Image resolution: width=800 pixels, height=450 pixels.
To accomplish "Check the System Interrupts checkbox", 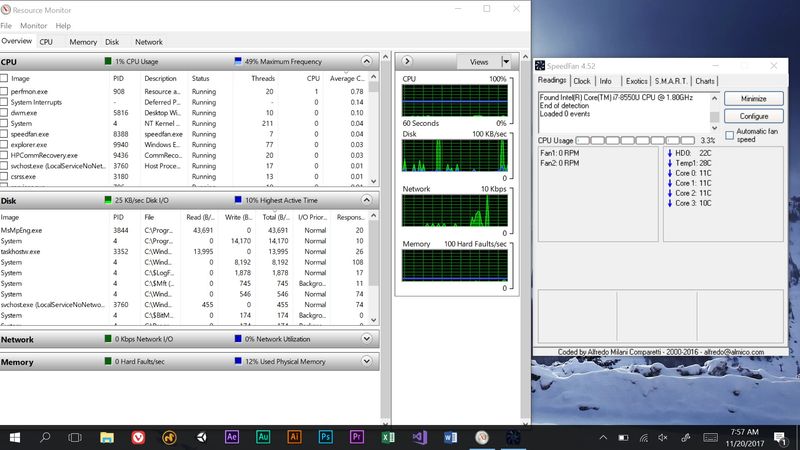I will 4,102.
